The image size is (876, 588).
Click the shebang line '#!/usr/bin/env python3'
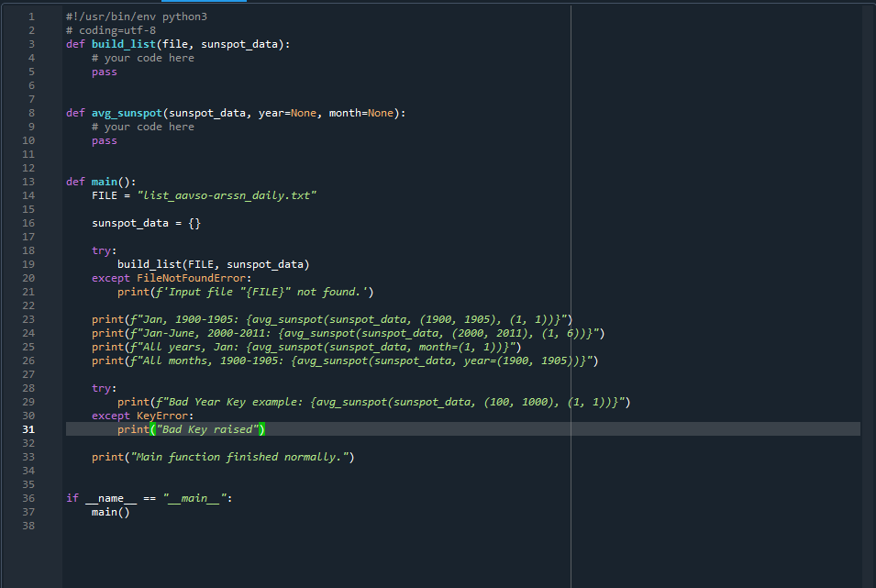click(137, 17)
